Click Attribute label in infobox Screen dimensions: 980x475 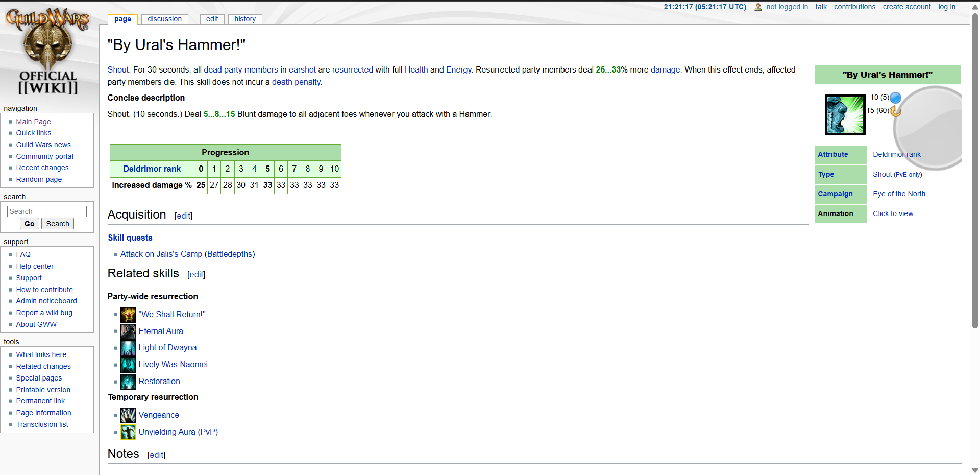[x=833, y=154]
